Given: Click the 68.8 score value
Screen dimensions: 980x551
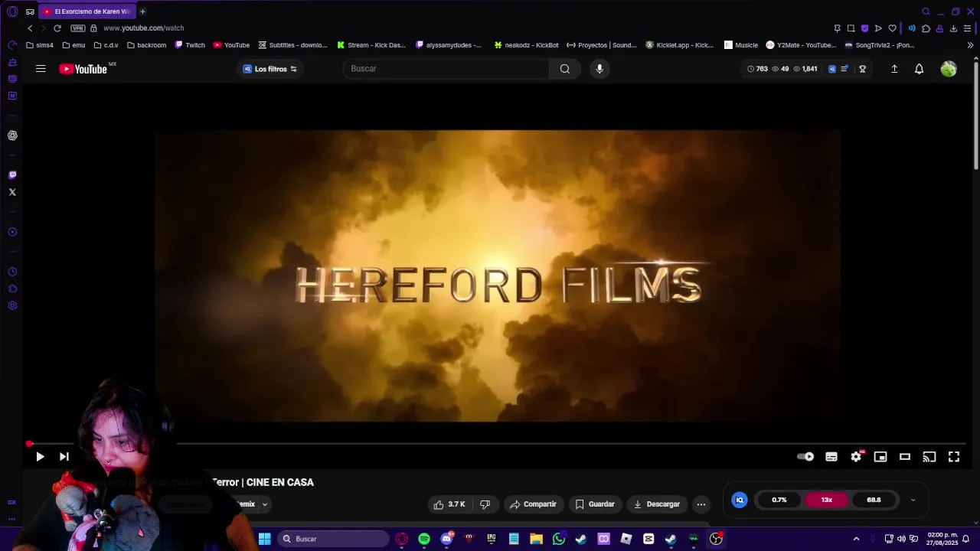Looking at the screenshot, I should [x=874, y=500].
